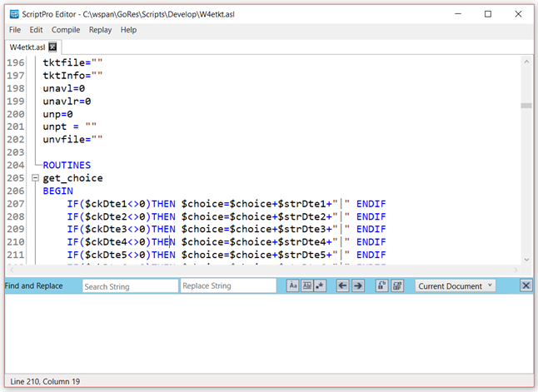Toggle the whole word match option

[x=306, y=285]
